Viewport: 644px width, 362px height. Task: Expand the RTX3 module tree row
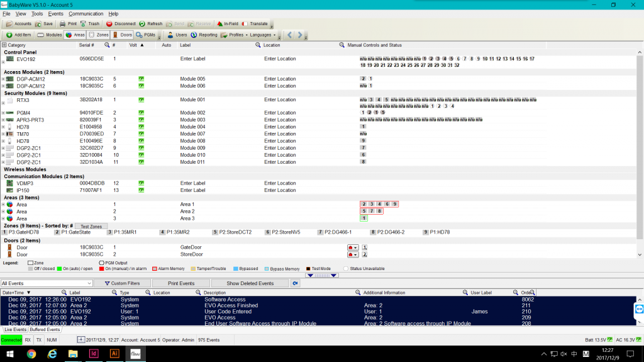click(x=3, y=101)
